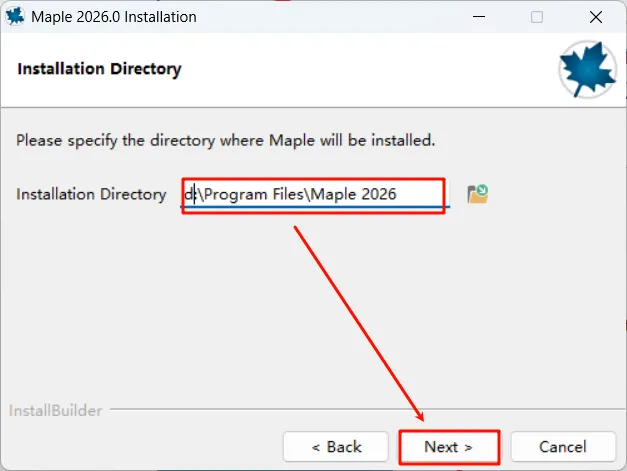Close the Maple 2026.0 Installation window
627x471 pixels.
click(596, 17)
